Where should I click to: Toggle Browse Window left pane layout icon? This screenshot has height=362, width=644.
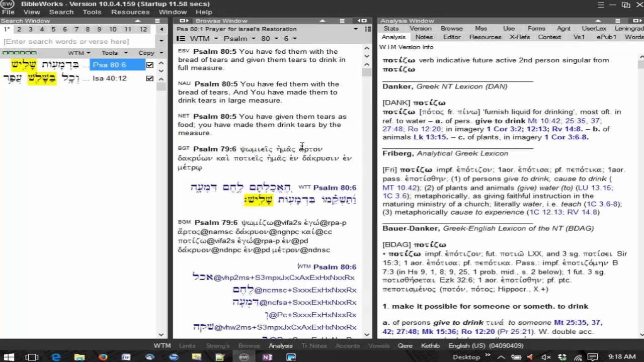(184, 21)
